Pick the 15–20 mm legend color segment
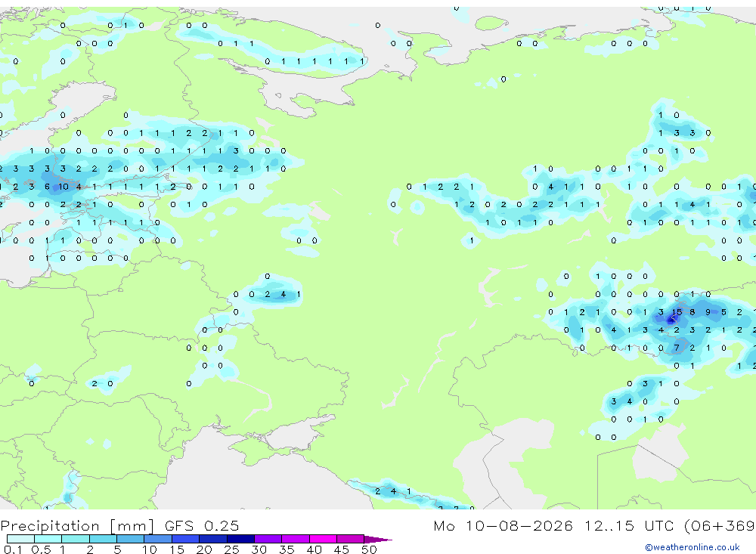This screenshot has width=756, height=554. pyautogui.click(x=186, y=539)
